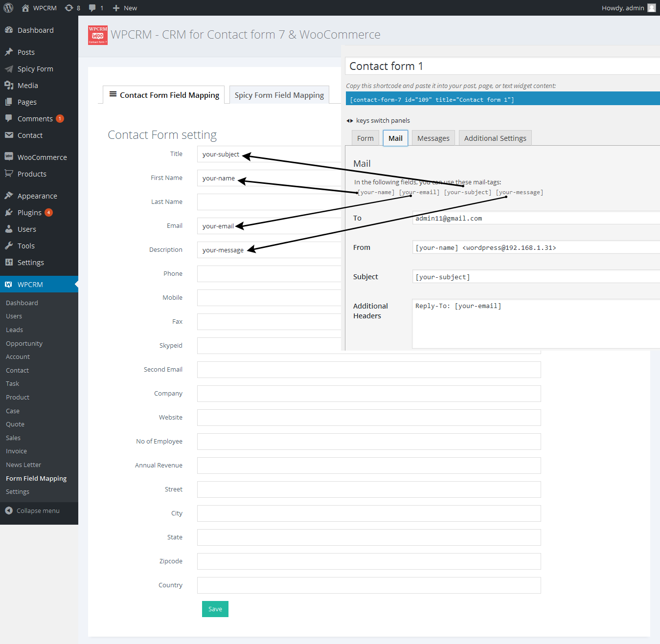The height and width of the screenshot is (644, 660).
Task: Focus the City input field
Action: tap(369, 513)
